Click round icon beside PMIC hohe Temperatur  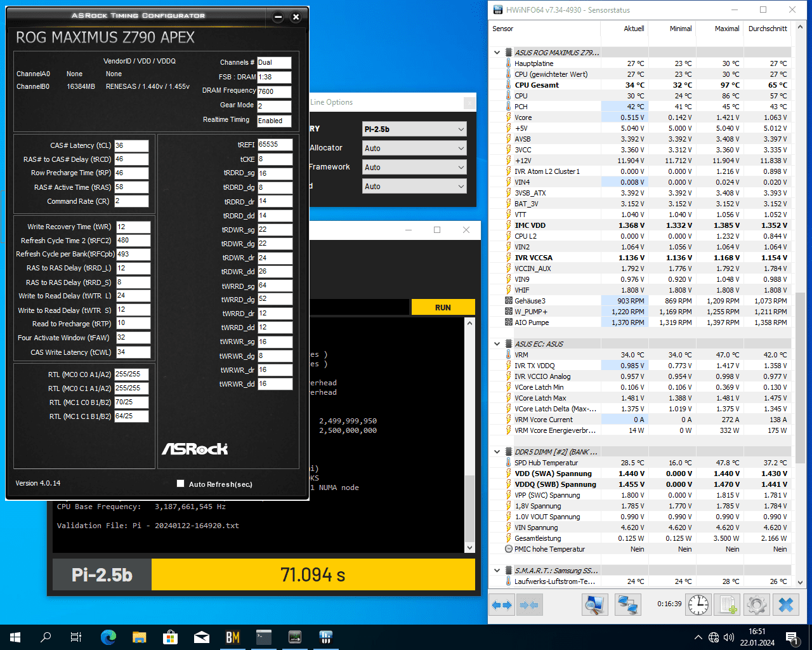point(508,549)
